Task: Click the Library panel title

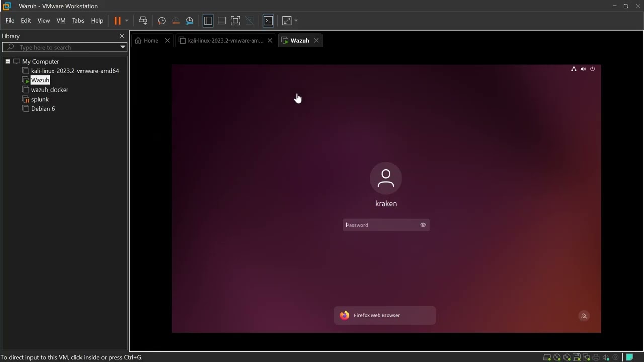Action: [11, 36]
